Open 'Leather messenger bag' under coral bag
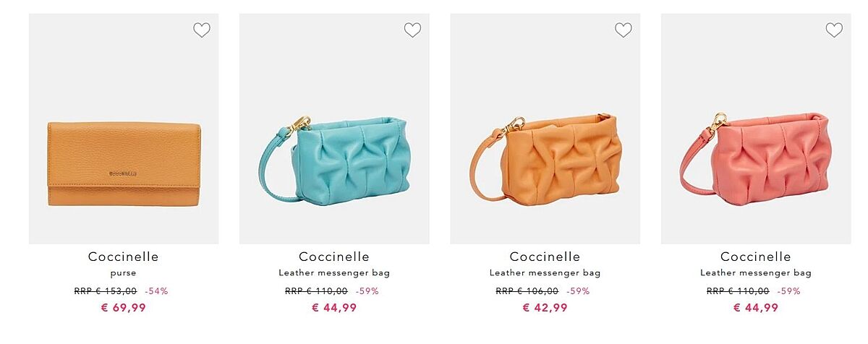Image resolution: width=868 pixels, height=344 pixels. 756,273
